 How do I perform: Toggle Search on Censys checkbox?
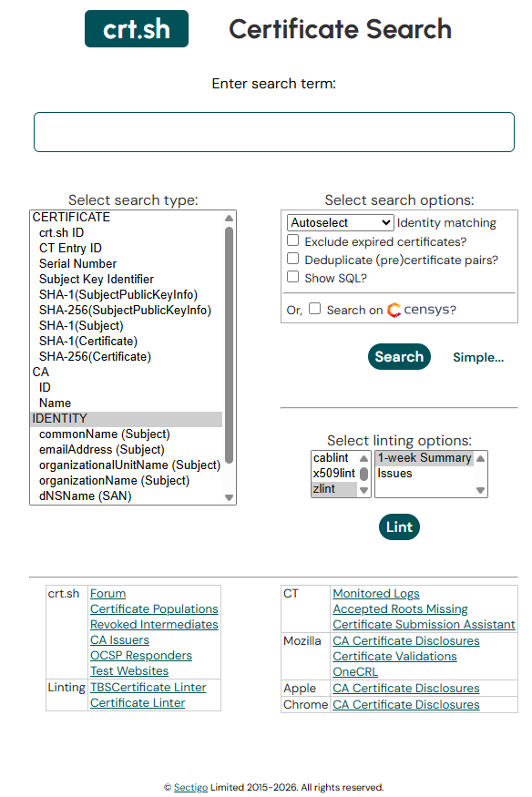pos(315,309)
